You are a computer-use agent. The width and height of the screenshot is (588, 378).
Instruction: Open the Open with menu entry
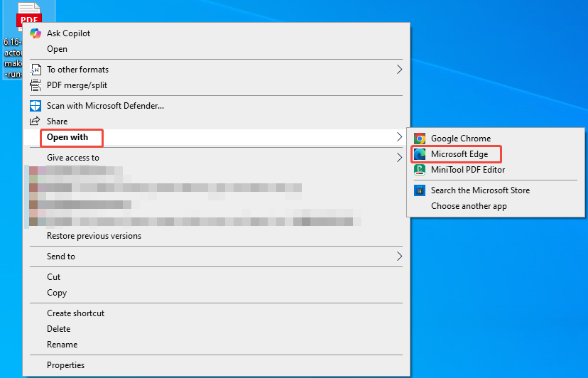tap(216, 137)
